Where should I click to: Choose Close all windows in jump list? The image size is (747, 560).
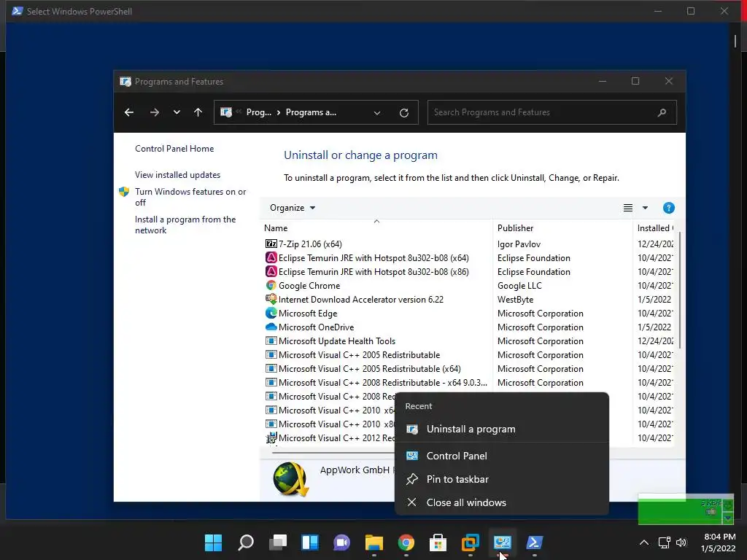pos(502,502)
